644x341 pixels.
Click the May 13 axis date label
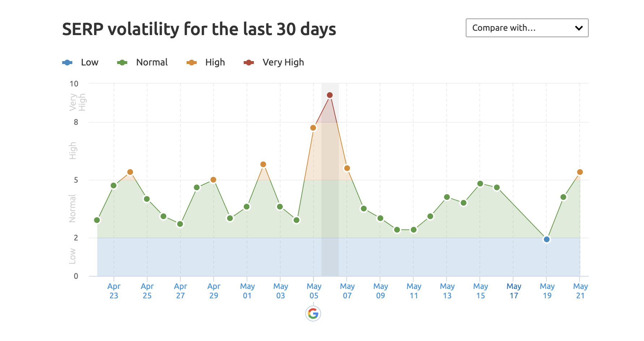447,291
